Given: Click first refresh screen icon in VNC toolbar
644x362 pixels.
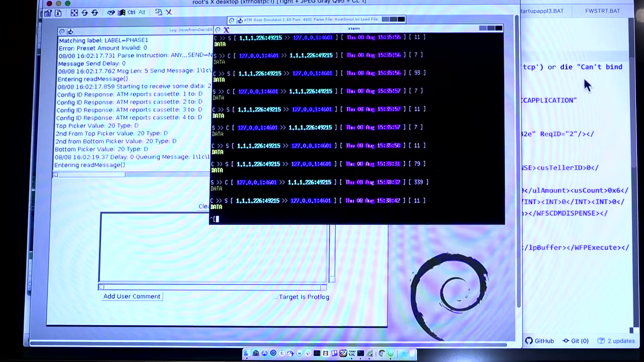Looking at the screenshot, I should click(85, 13).
